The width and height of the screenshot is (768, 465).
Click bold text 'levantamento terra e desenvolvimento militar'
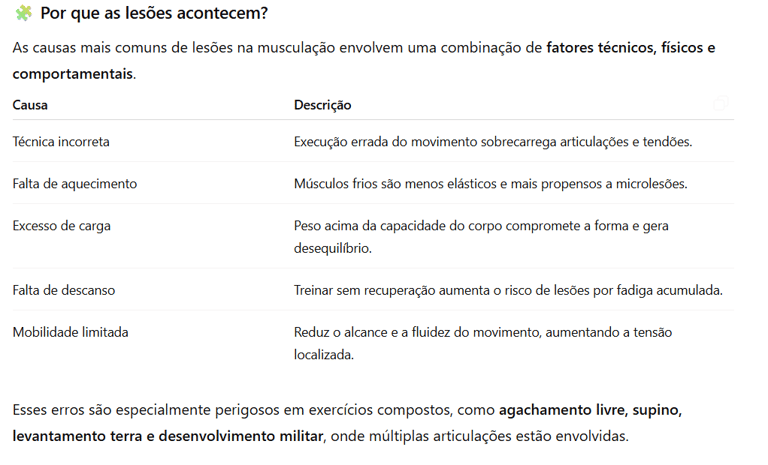(168, 436)
